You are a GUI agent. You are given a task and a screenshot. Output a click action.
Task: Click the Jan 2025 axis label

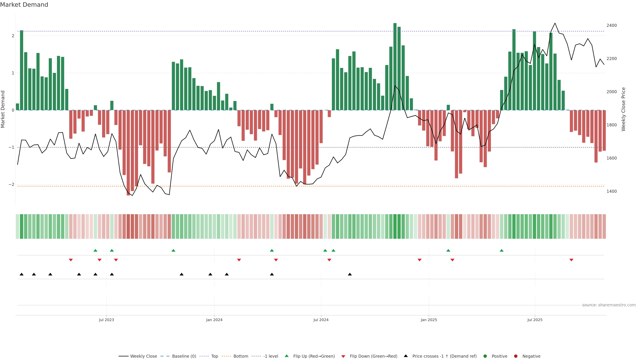[429, 320]
